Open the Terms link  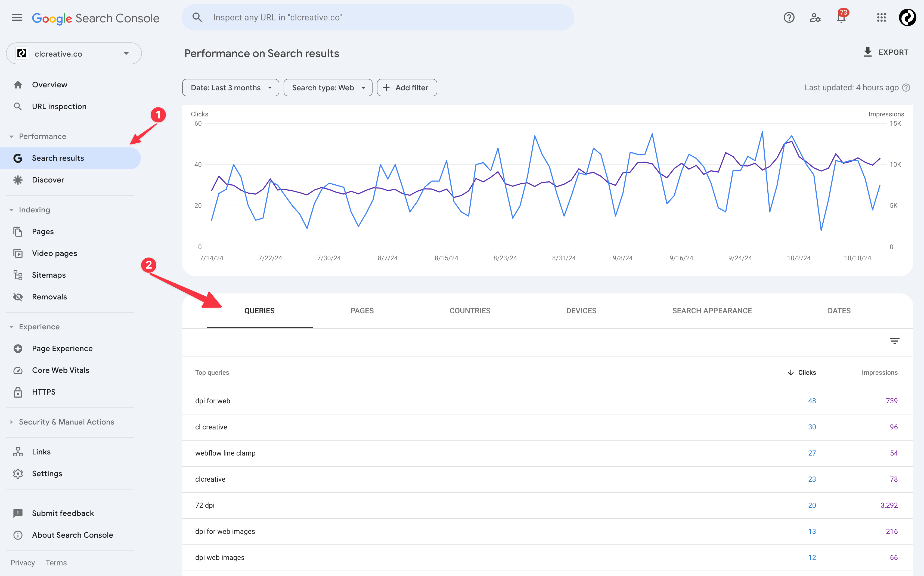click(56, 563)
